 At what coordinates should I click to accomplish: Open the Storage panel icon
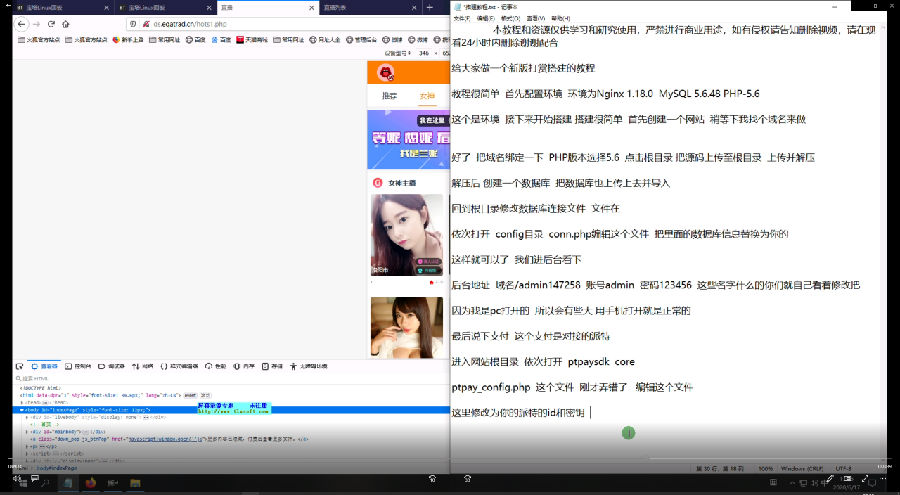265,366
